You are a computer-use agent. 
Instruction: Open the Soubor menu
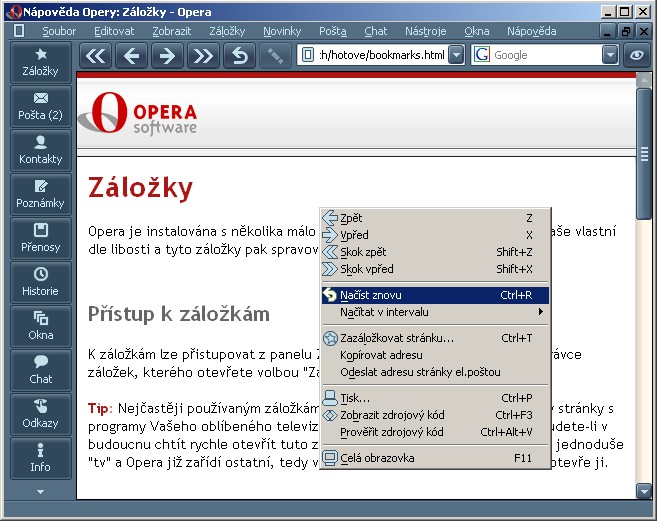(59, 31)
